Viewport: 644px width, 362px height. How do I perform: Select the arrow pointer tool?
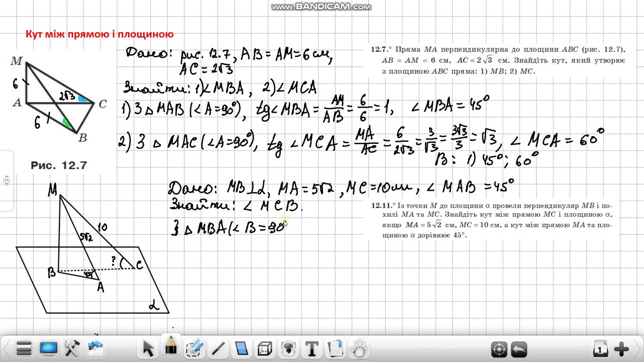click(148, 348)
